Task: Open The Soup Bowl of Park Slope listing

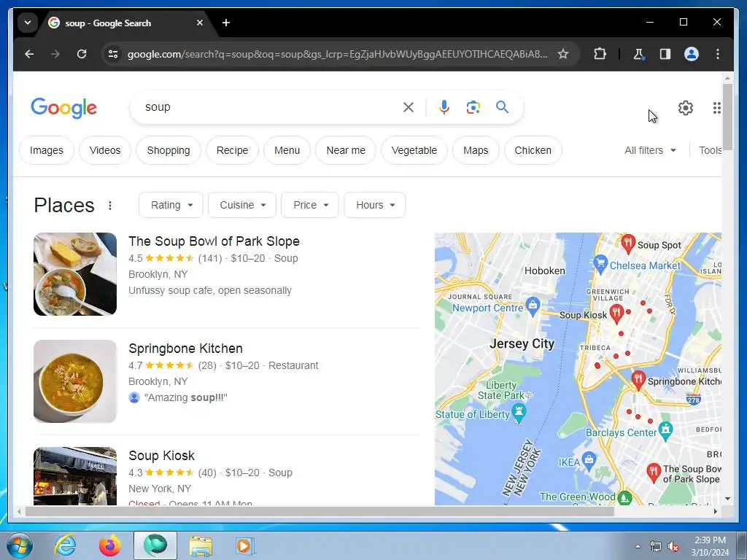Action: (214, 241)
